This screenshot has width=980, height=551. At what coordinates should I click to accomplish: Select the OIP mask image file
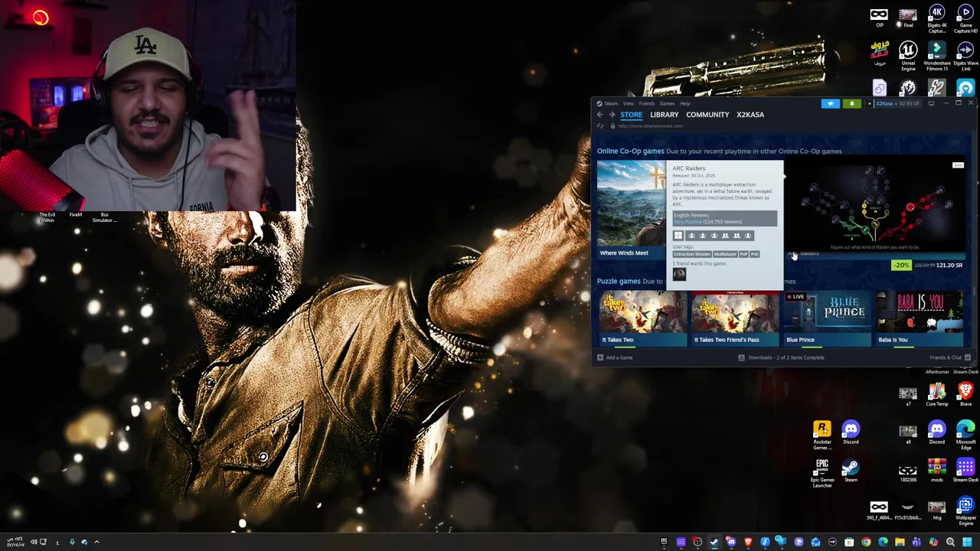pyautogui.click(x=879, y=18)
